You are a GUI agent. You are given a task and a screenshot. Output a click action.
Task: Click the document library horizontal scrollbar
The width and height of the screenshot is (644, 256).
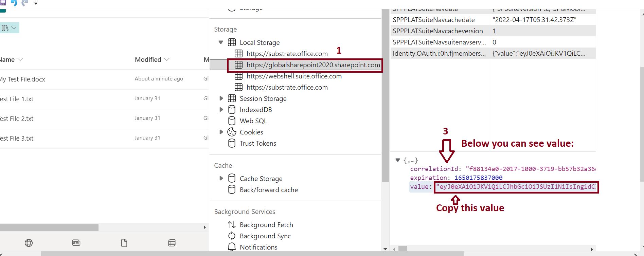pos(49,227)
